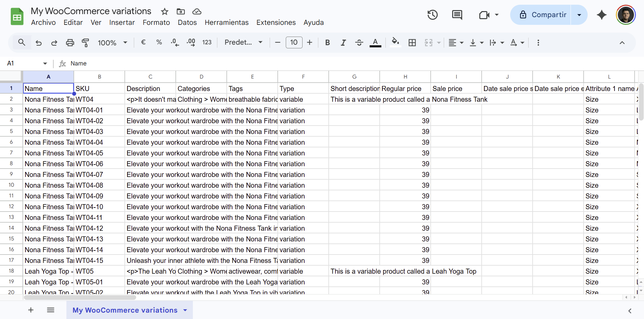Open the comments panel icon
This screenshot has width=644, height=319.
coord(457,15)
